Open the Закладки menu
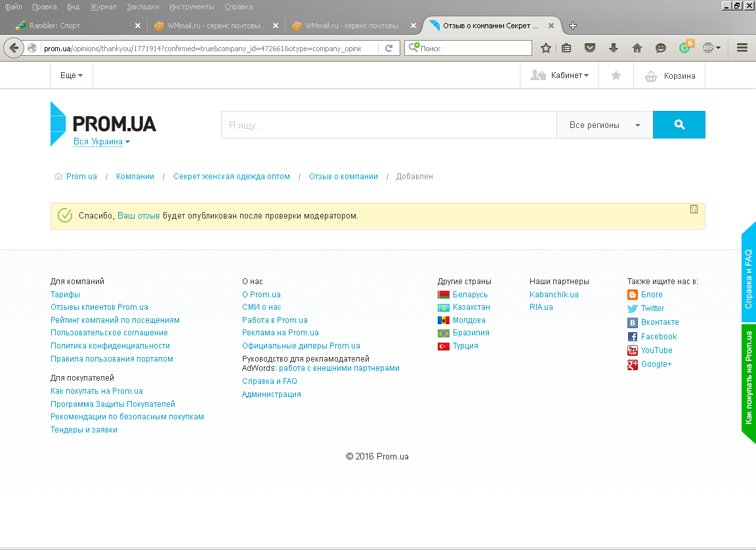Image resolution: width=756 pixels, height=550 pixels. click(x=142, y=7)
